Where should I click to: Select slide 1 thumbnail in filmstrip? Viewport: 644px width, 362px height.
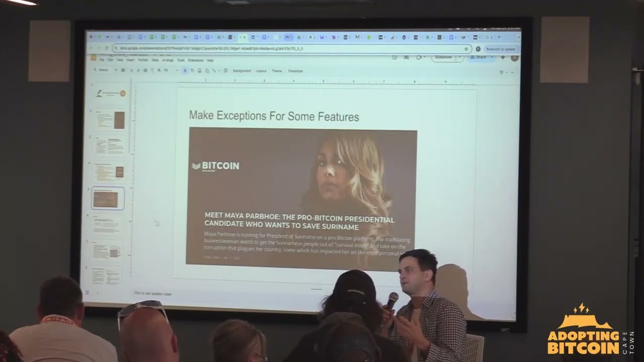coord(111,94)
